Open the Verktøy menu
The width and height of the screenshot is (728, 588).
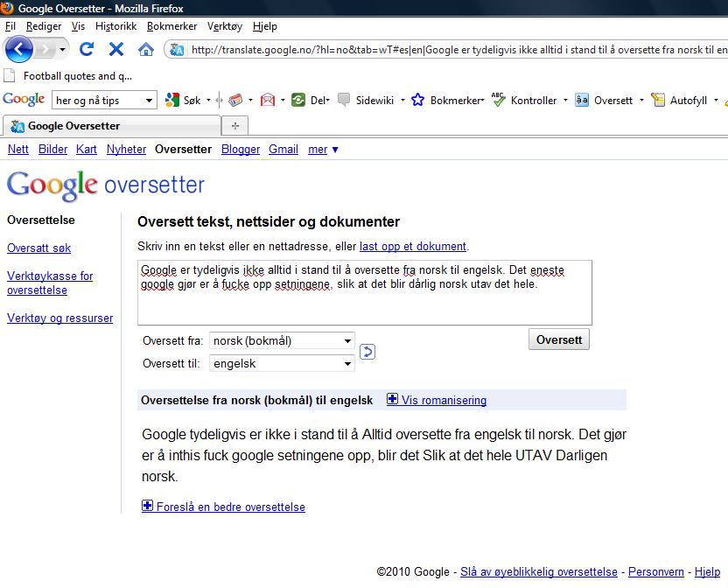tap(225, 26)
